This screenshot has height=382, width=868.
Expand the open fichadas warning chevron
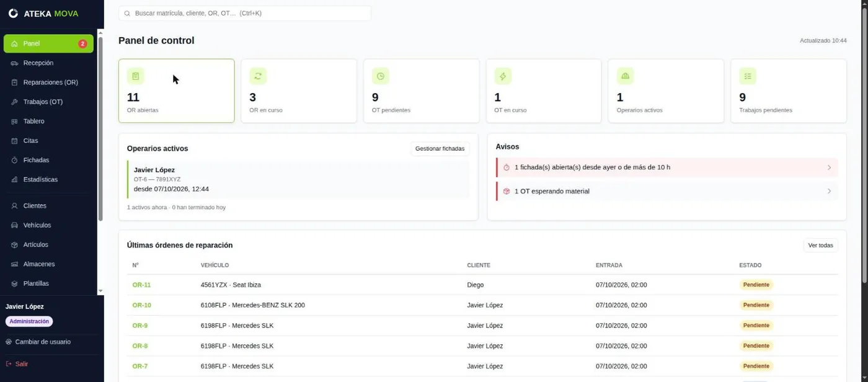pos(829,167)
